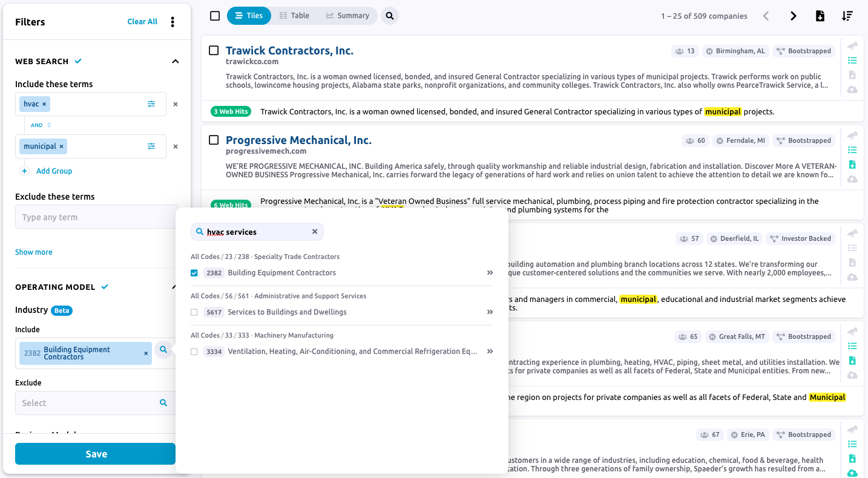Click green cloud upload icon on Erie, PA card

coord(852,473)
